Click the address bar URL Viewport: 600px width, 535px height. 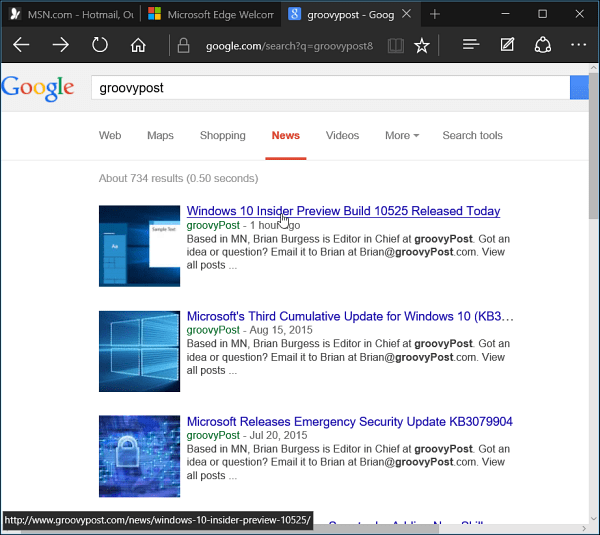point(289,46)
